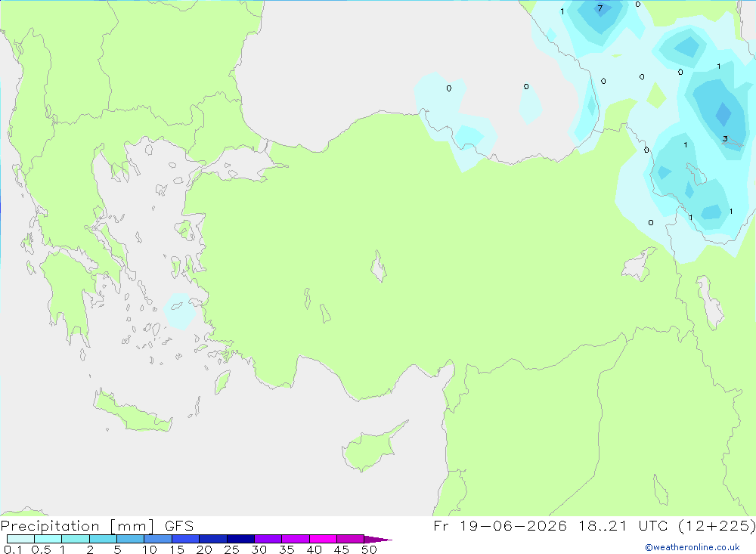756x554 pixels.
Task: Select the date text '19-06-2026'
Action: (513, 525)
